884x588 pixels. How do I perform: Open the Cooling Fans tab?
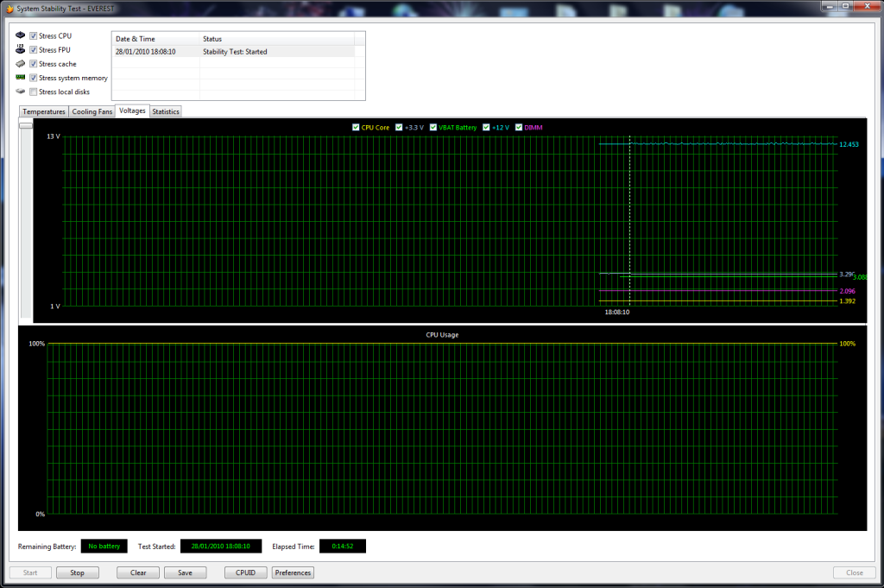pyautogui.click(x=92, y=111)
